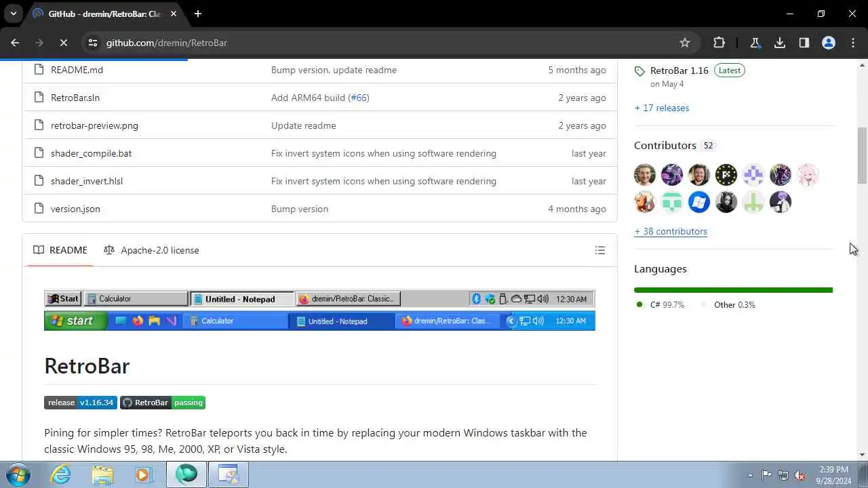Screen dimensions: 868x488
Task: Open first contributor avatar in first row
Action: (x=645, y=175)
